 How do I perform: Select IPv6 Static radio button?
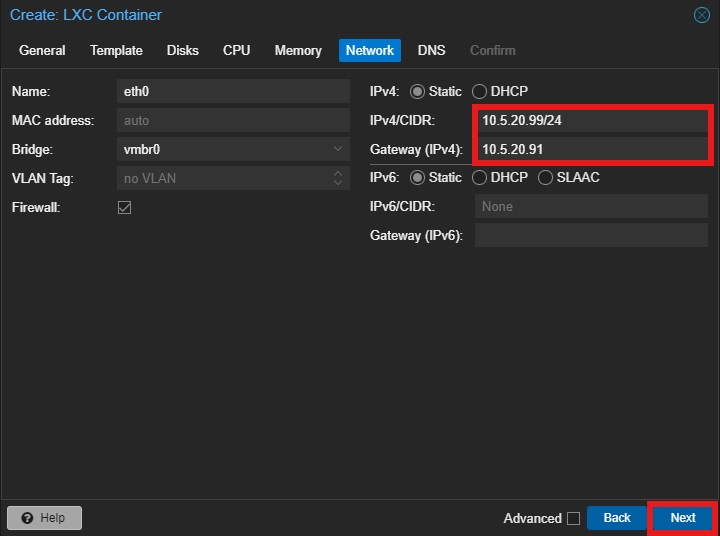(417, 177)
